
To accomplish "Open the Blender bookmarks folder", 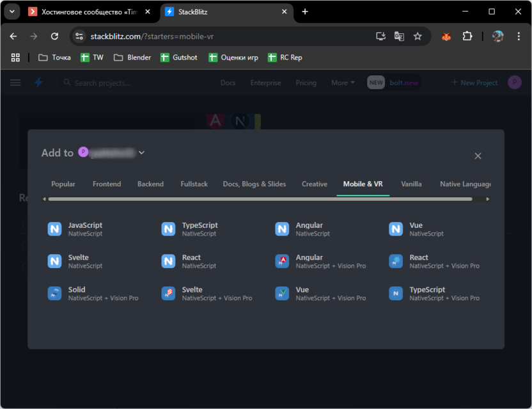I will point(132,58).
